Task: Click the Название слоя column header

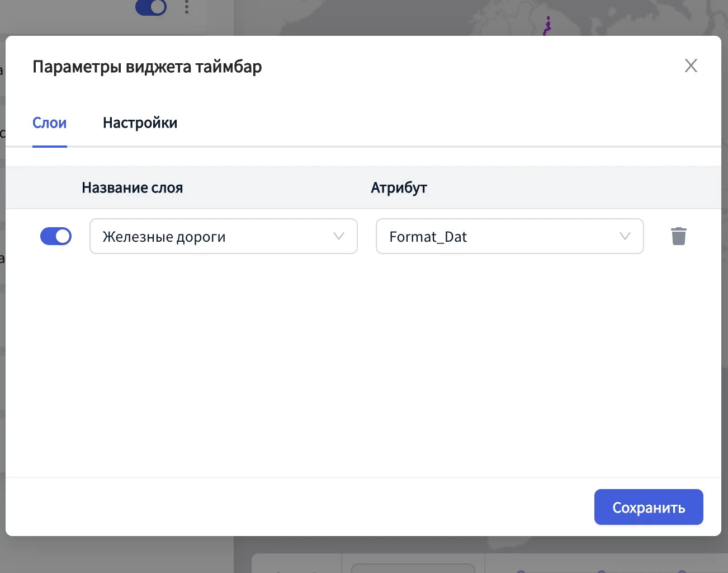Action: [133, 188]
